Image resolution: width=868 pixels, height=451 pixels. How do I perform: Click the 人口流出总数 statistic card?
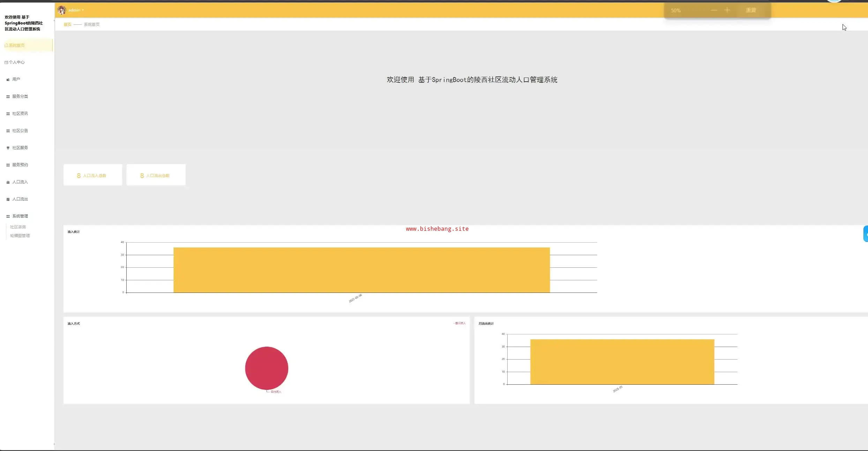pyautogui.click(x=156, y=175)
